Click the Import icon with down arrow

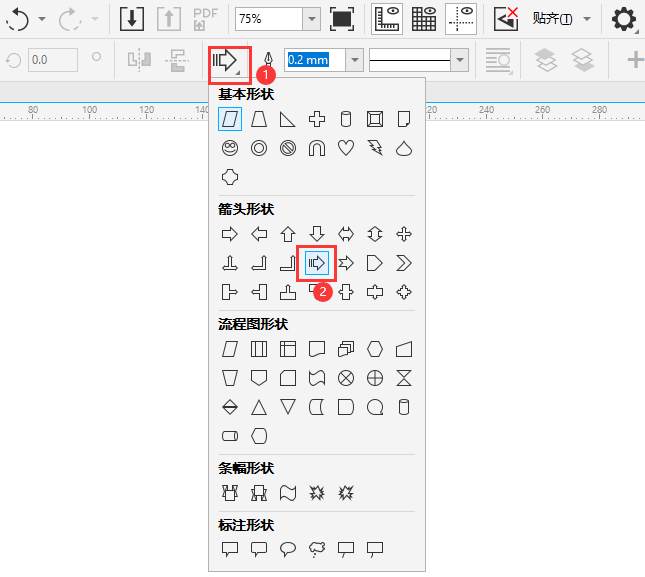pyautogui.click(x=132, y=19)
